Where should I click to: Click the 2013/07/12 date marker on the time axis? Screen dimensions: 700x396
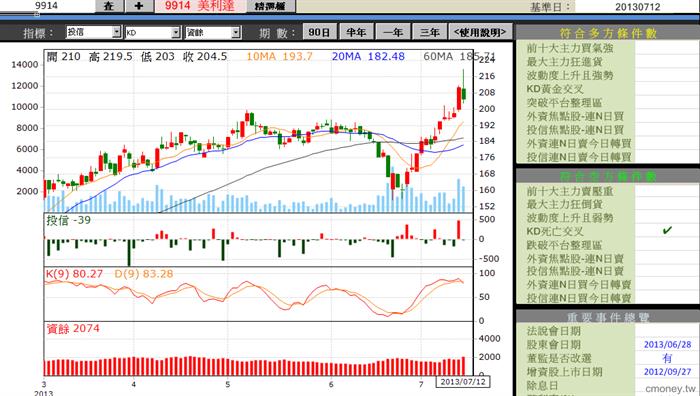[x=463, y=382]
